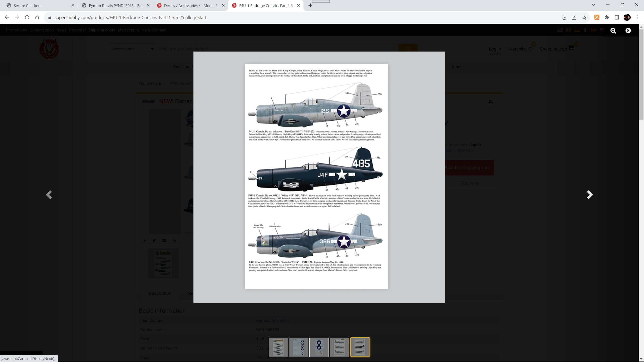The width and height of the screenshot is (644, 362).
Task: Open Help in top menu
Action: tap(145, 30)
